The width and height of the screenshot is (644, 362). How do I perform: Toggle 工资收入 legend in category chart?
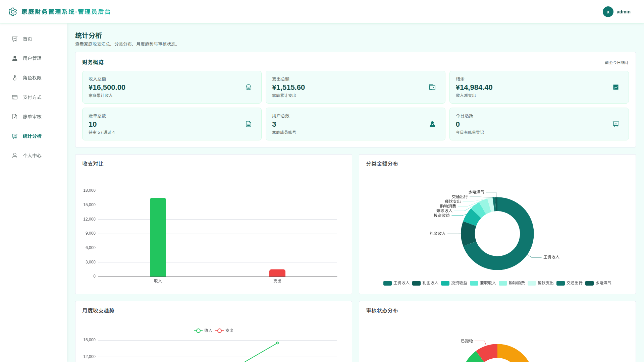click(396, 283)
